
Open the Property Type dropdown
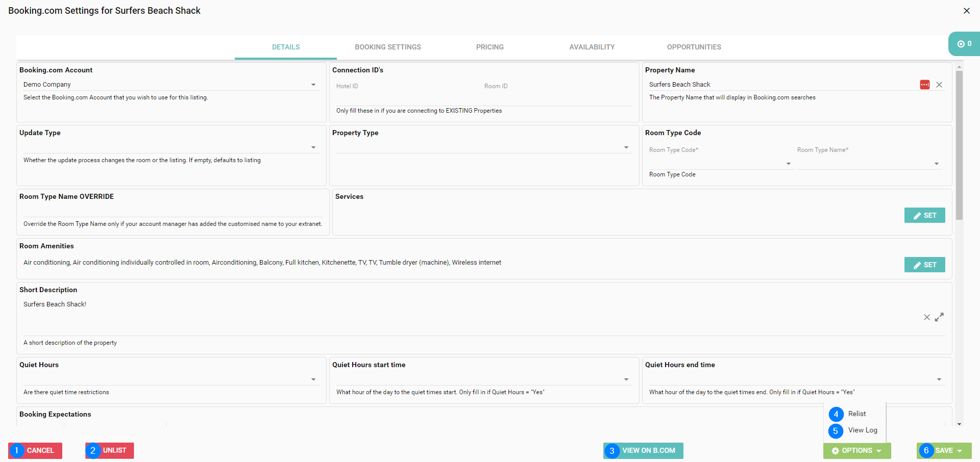pos(626,147)
